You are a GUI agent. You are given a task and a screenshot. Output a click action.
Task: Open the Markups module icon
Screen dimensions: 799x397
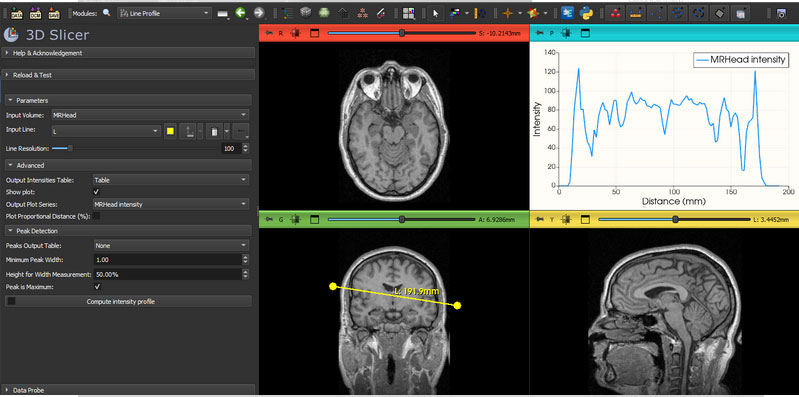(362, 13)
